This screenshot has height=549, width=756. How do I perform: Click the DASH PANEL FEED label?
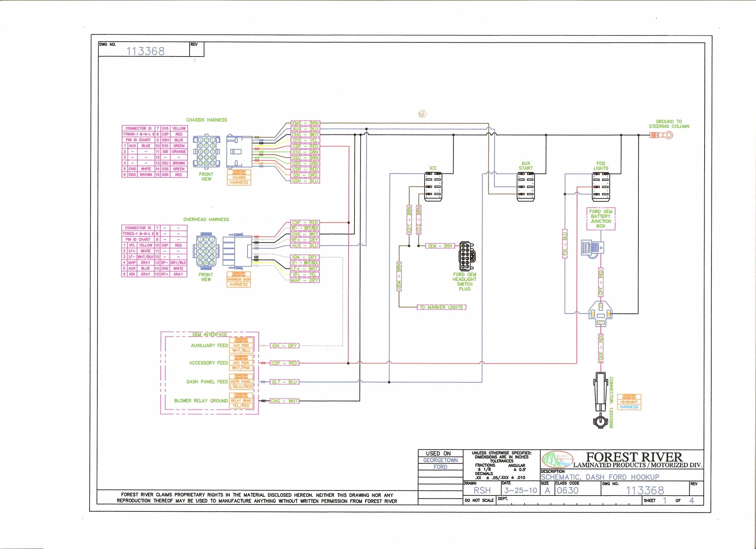pyautogui.click(x=207, y=382)
